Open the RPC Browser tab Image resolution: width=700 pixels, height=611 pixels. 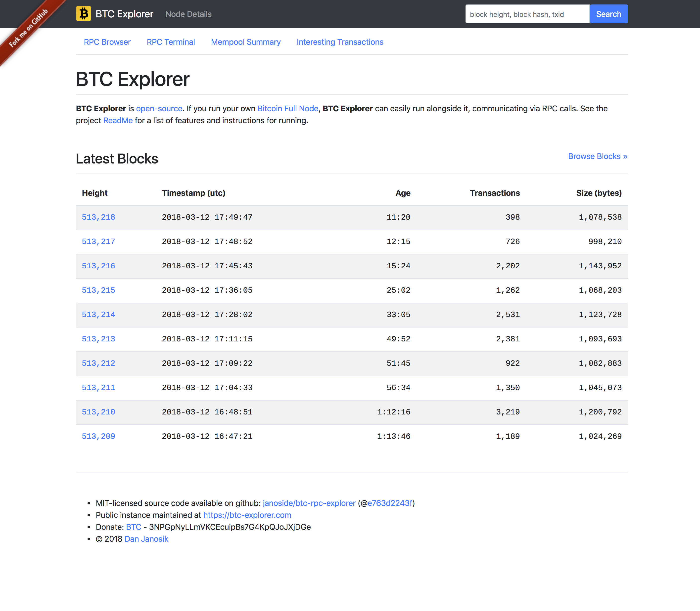(x=107, y=42)
